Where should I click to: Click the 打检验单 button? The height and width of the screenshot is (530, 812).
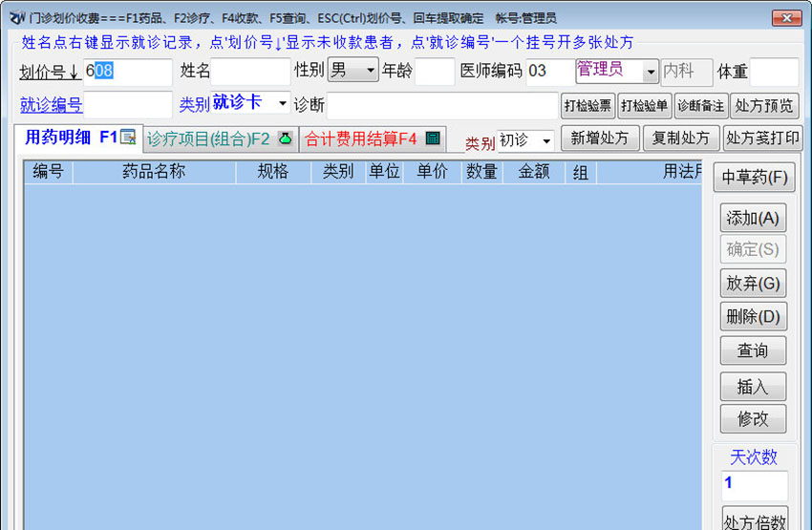644,106
